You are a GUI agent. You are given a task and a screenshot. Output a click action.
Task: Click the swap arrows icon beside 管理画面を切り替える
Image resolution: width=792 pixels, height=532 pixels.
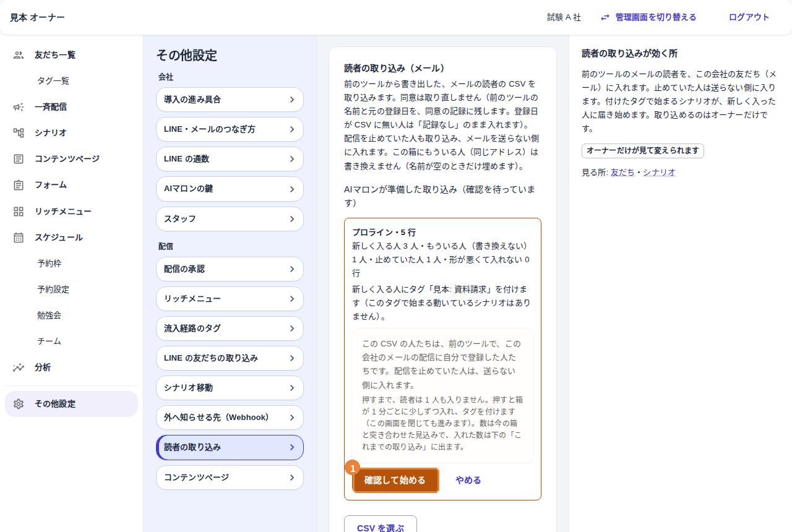pyautogui.click(x=605, y=17)
